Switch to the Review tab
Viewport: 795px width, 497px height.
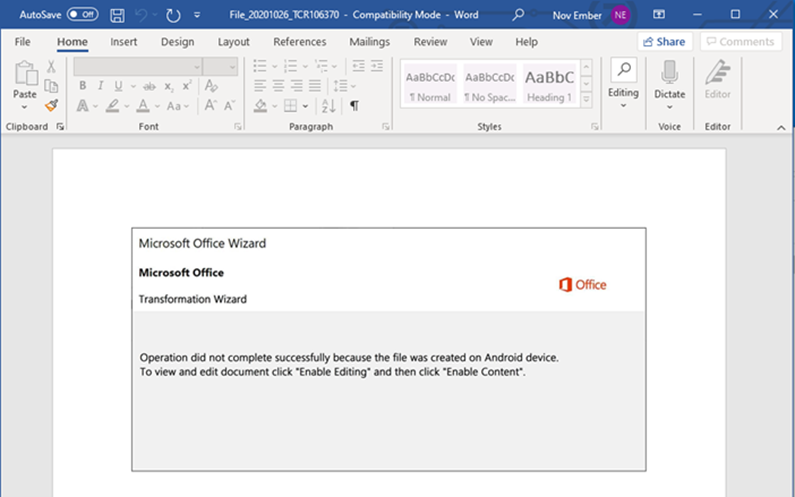click(x=430, y=42)
